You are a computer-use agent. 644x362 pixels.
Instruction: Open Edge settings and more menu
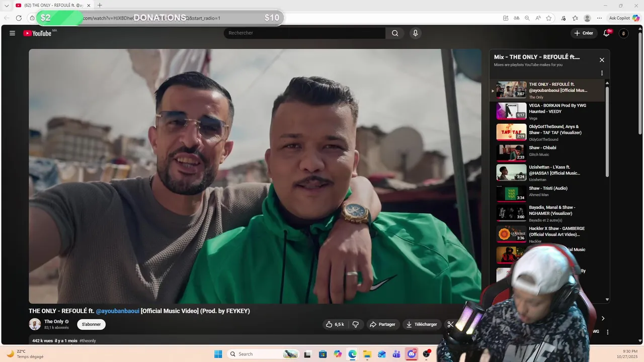[x=599, y=18]
